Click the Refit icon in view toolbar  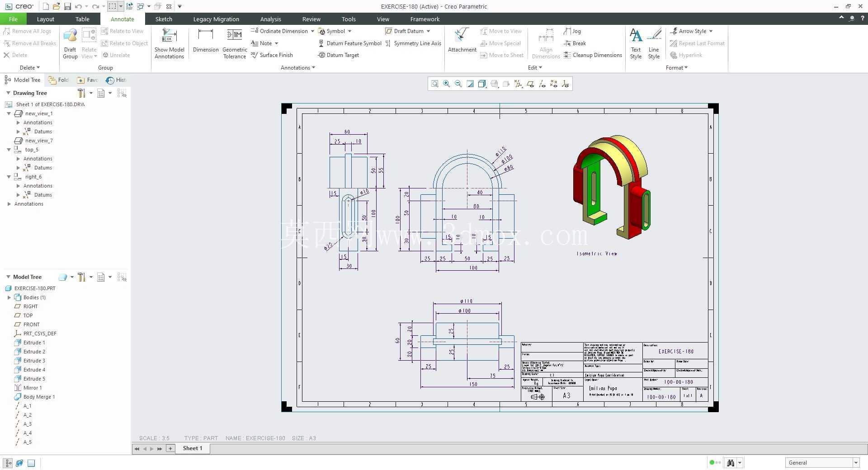pos(434,84)
